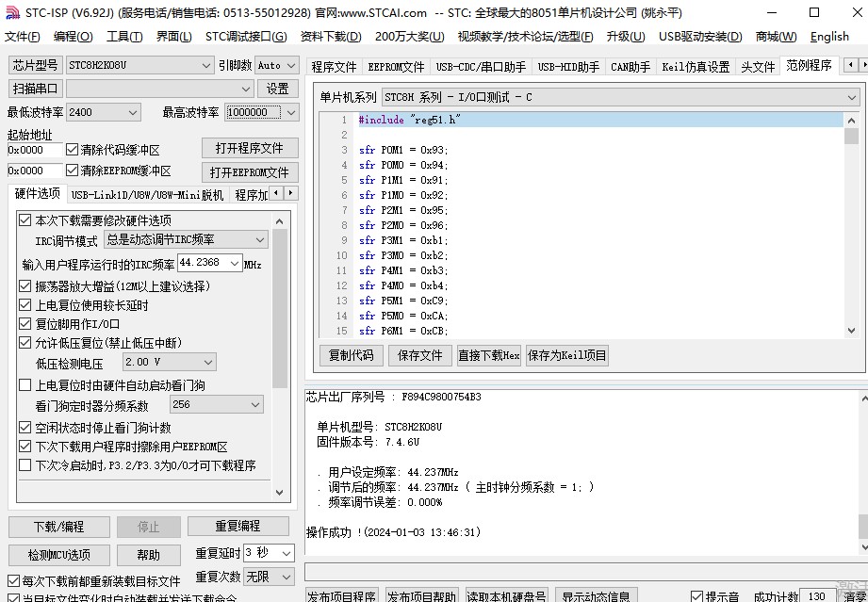Toggle 振荡器放大增益 checkbox
The height and width of the screenshot is (602, 868).
click(x=25, y=286)
